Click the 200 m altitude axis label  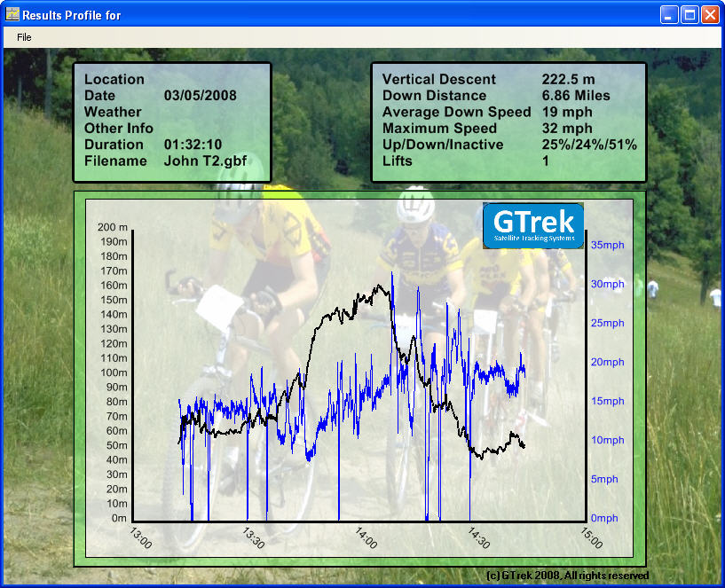point(113,226)
